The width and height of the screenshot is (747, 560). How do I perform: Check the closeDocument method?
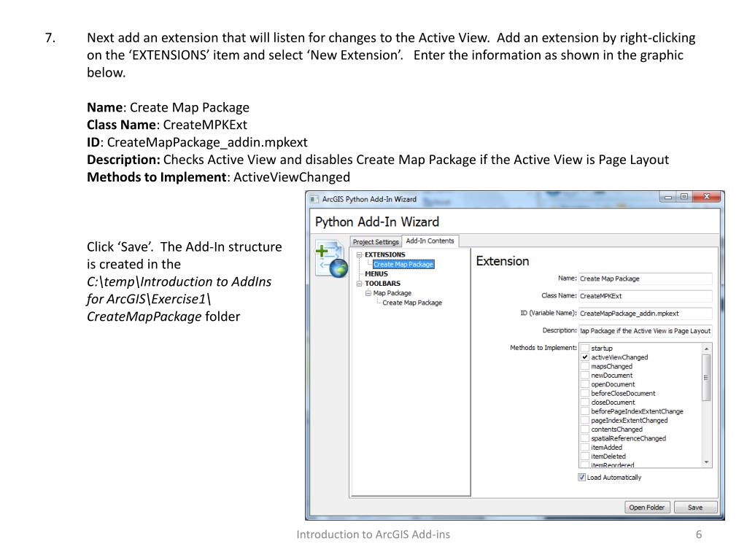[584, 402]
